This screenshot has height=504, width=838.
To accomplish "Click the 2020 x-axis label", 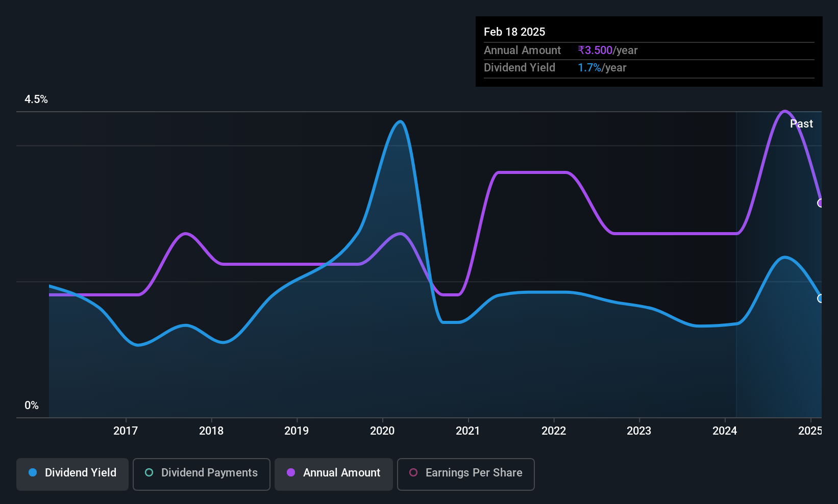I will coord(382,431).
